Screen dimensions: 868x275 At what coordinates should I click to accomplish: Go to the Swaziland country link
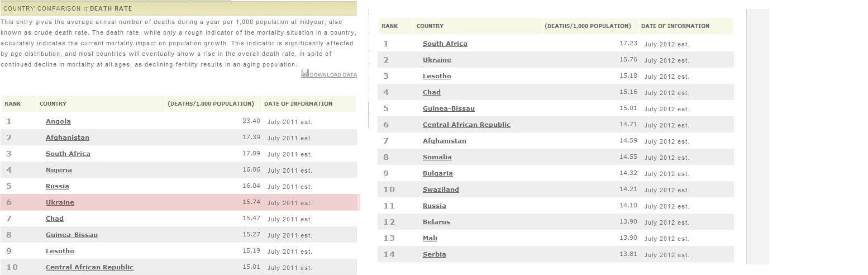441,189
